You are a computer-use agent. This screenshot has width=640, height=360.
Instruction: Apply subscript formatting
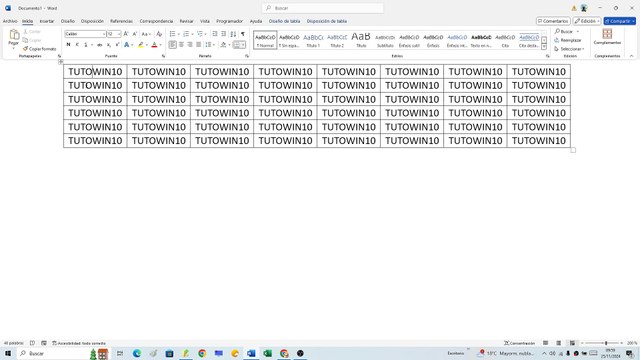point(109,45)
